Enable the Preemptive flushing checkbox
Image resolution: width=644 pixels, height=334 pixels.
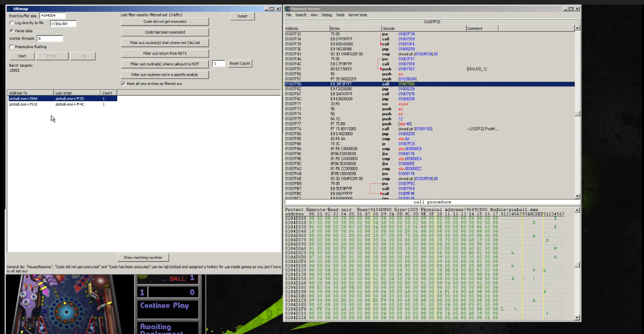click(12, 47)
